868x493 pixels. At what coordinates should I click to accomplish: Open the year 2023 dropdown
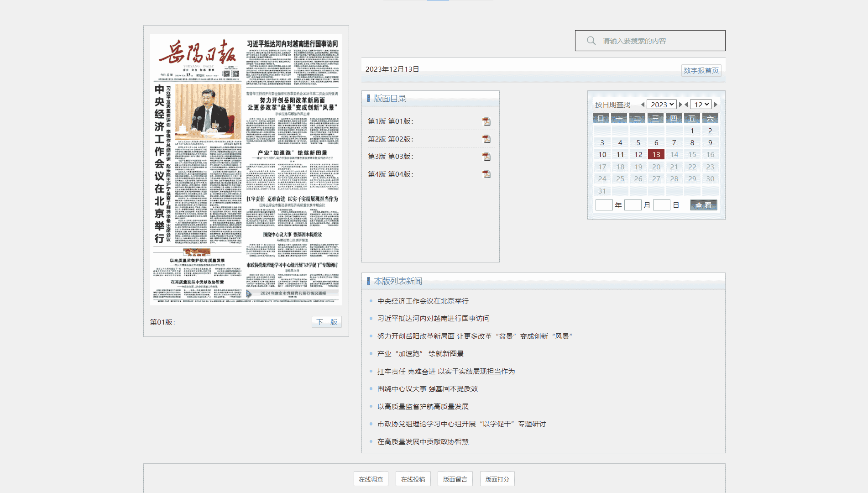[661, 105]
